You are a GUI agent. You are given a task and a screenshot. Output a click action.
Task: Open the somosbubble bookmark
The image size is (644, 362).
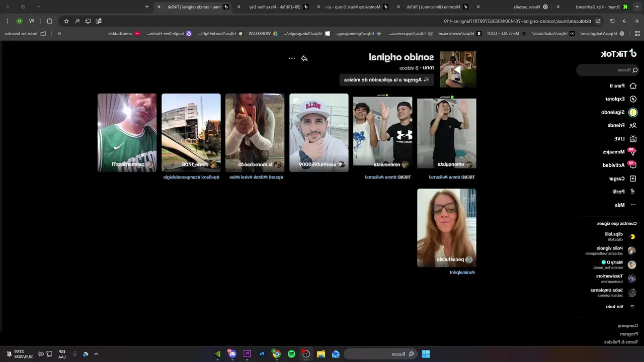123,34
